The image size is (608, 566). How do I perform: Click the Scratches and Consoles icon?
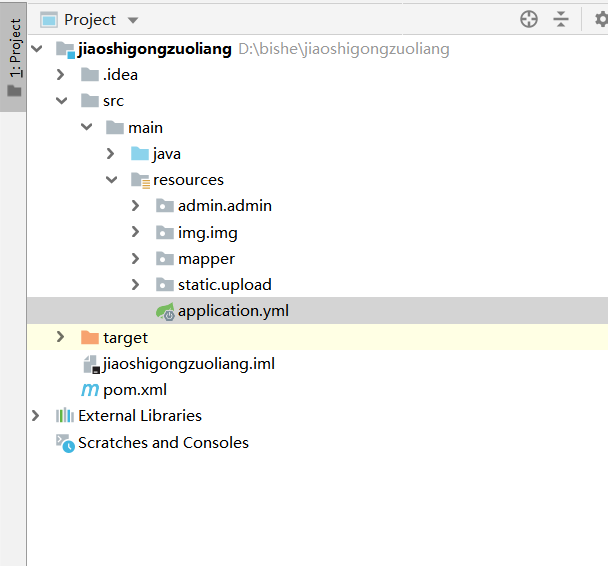[65, 443]
